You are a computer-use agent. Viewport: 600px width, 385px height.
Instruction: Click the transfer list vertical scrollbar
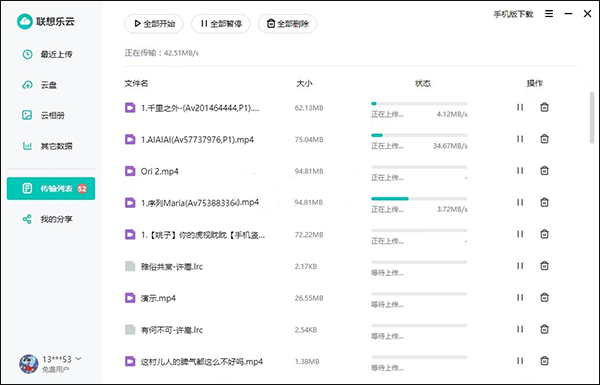point(592,117)
